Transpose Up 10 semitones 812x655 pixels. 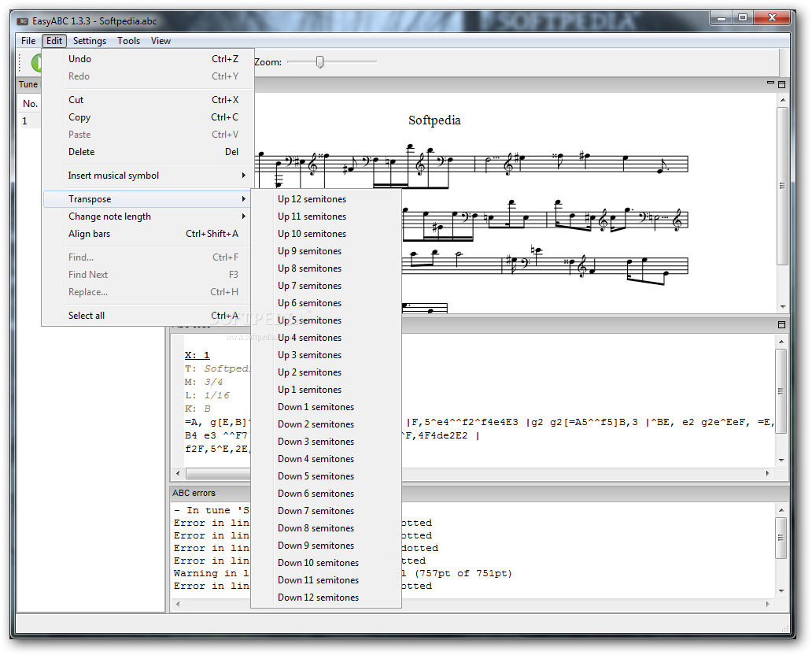327,234
